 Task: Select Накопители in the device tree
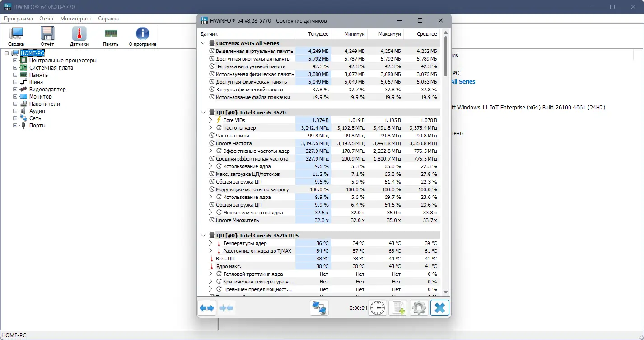tap(45, 104)
